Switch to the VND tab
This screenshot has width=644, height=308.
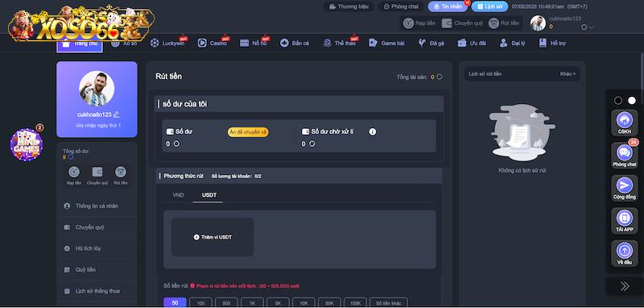click(x=178, y=195)
